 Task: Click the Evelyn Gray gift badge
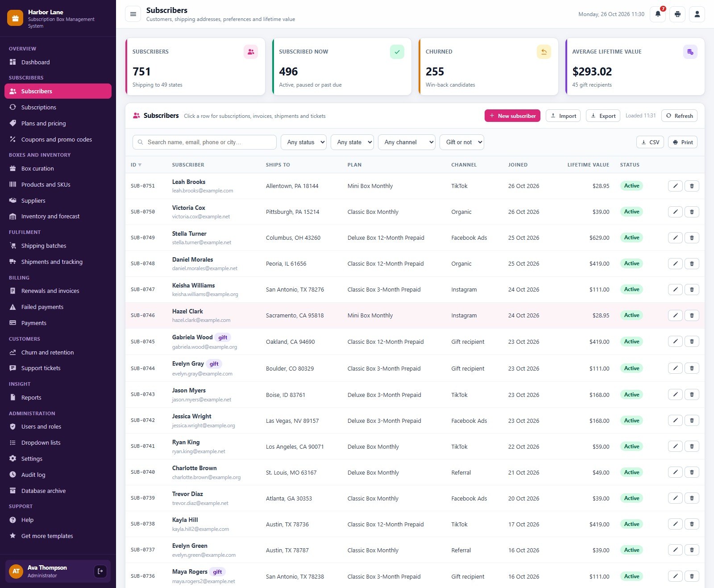tap(214, 364)
